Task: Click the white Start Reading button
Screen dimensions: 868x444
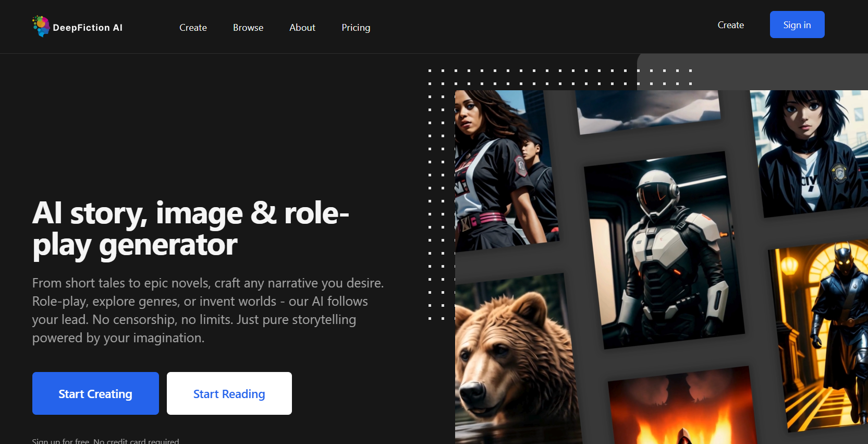Action: point(229,393)
